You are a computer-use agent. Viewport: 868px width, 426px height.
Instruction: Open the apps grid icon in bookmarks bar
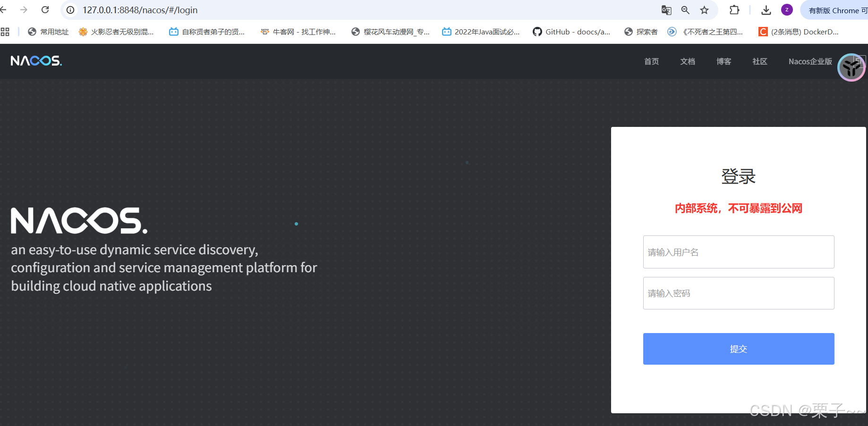pos(5,32)
